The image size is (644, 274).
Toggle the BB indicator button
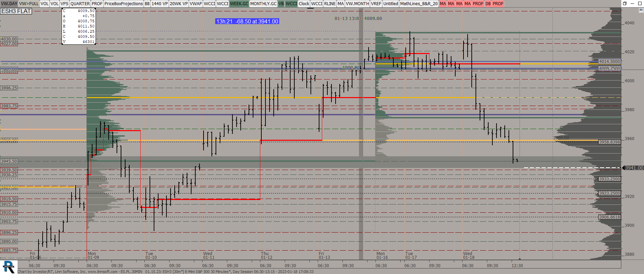147,4
